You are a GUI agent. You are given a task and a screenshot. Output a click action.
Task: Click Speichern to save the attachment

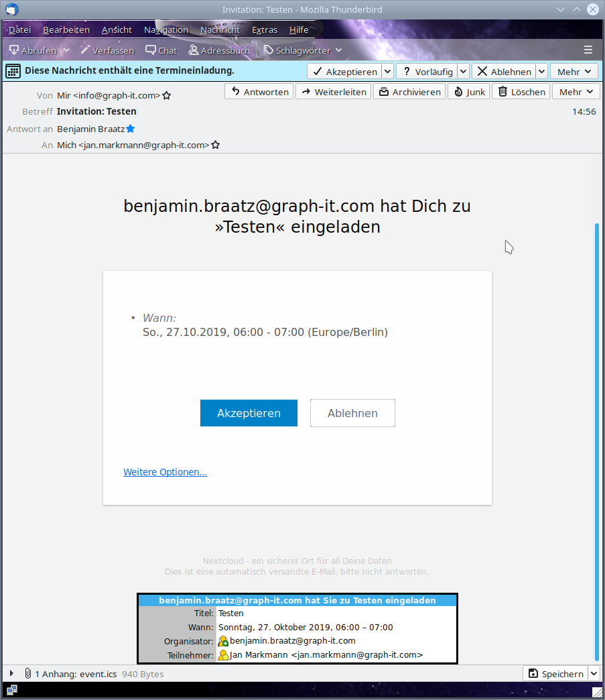click(x=554, y=674)
